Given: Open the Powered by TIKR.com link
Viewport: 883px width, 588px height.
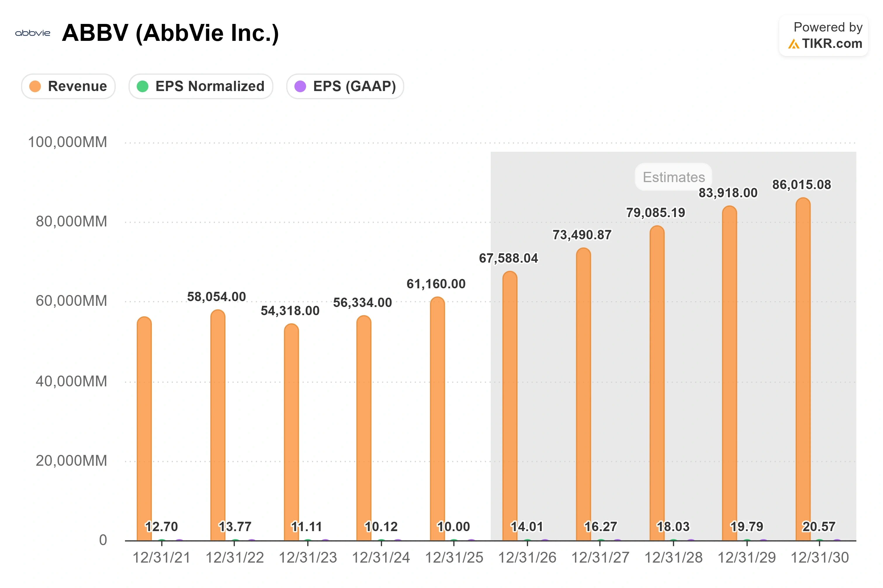Looking at the screenshot, I should tap(824, 36).
